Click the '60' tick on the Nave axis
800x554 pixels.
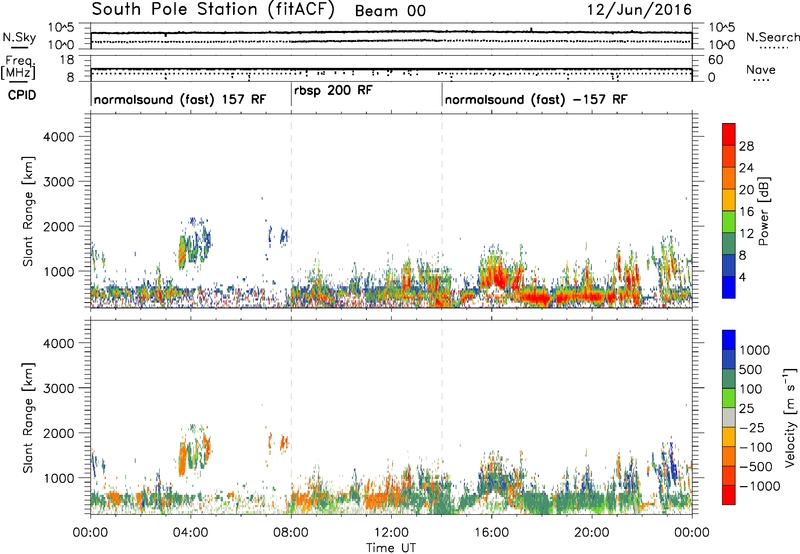coord(715,60)
